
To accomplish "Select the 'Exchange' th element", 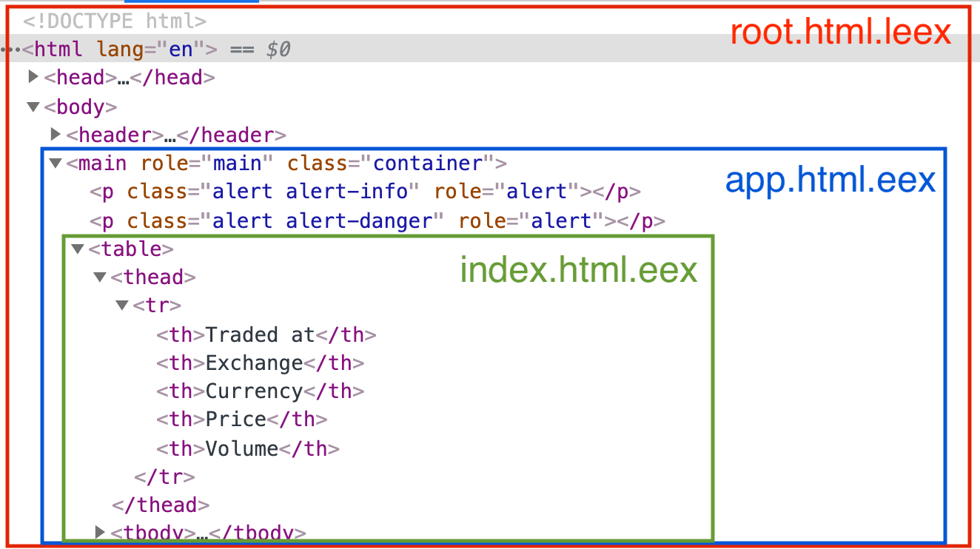I will tap(260, 363).
